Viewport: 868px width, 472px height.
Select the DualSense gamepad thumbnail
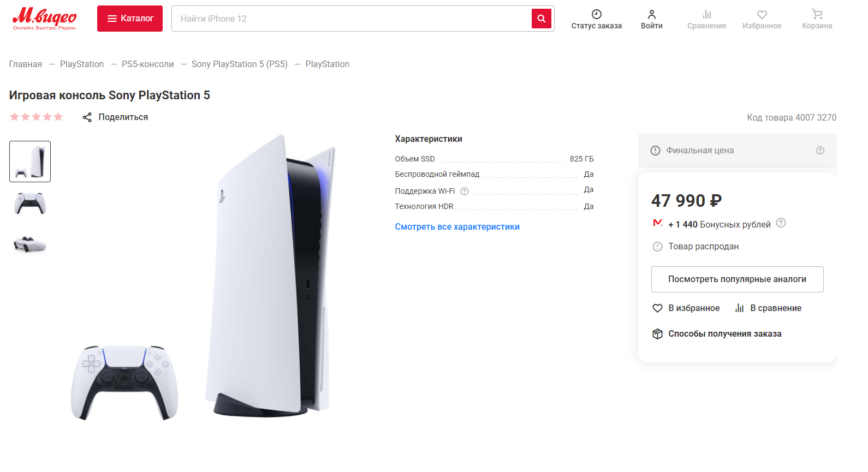[30, 203]
